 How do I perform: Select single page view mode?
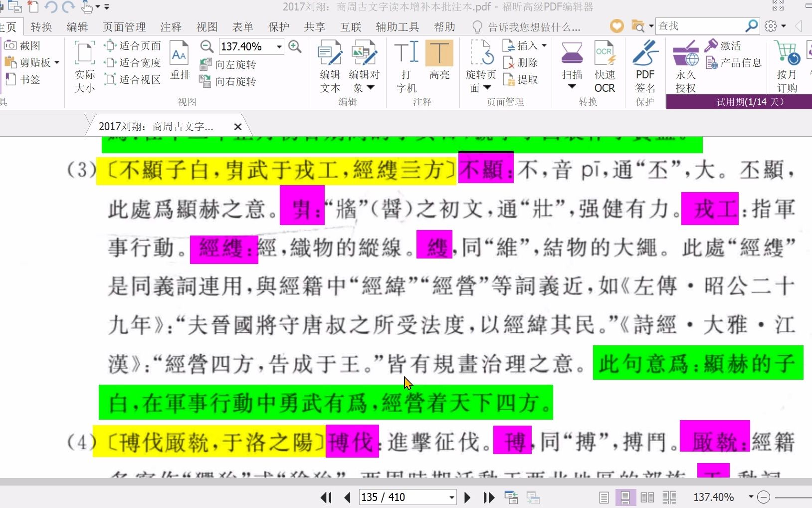(604, 498)
